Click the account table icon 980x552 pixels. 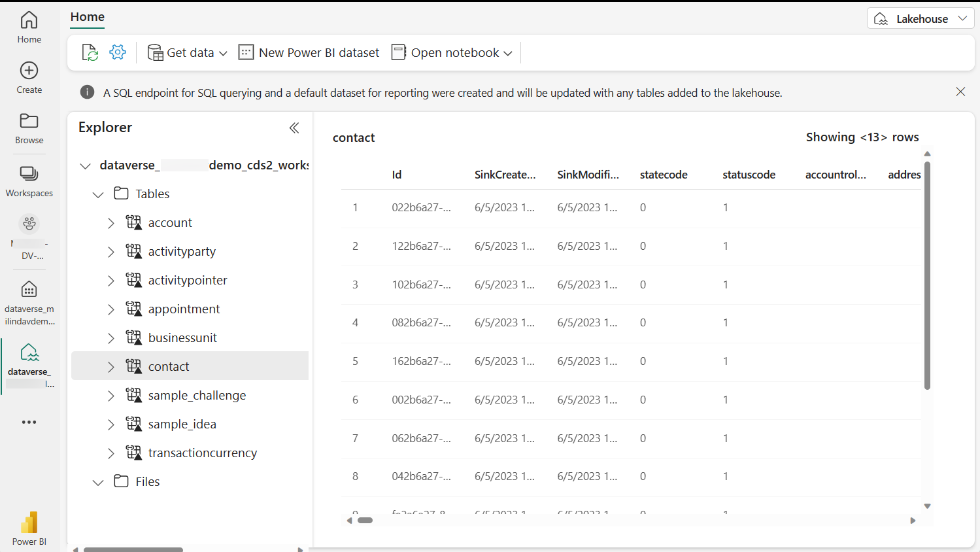(133, 222)
